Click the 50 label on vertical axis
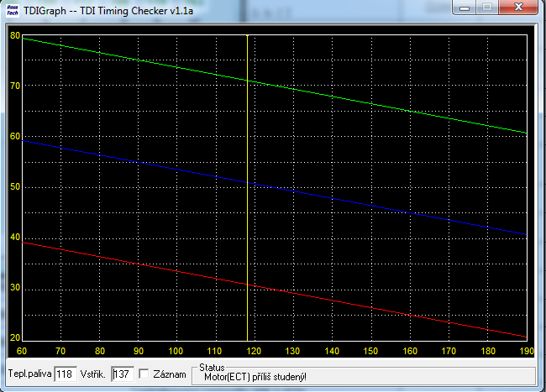Image resolution: width=546 pixels, height=392 pixels. 14,186
